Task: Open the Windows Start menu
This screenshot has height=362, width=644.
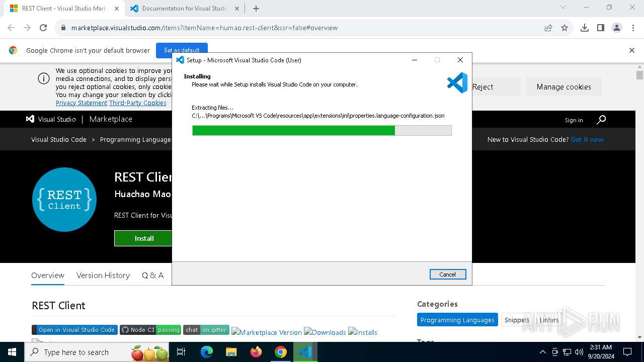Action: [12, 352]
